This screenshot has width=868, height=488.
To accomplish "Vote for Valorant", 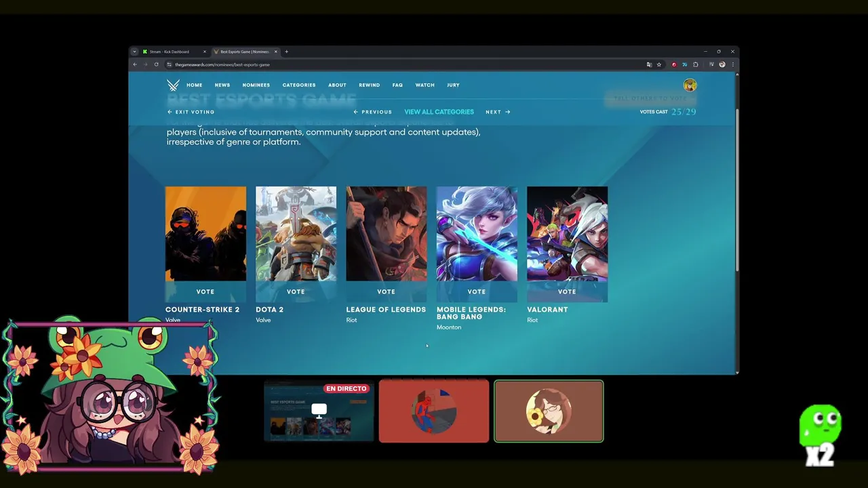I will point(567,291).
